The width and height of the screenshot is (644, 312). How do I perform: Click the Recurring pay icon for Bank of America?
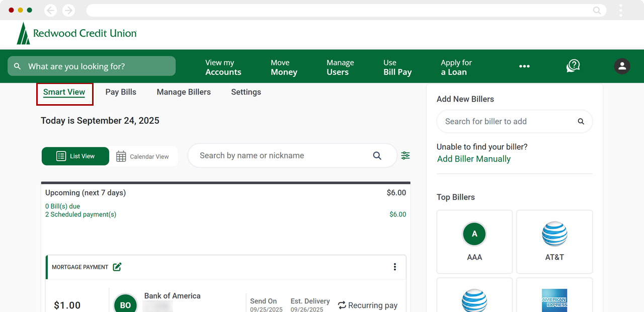[x=343, y=305]
